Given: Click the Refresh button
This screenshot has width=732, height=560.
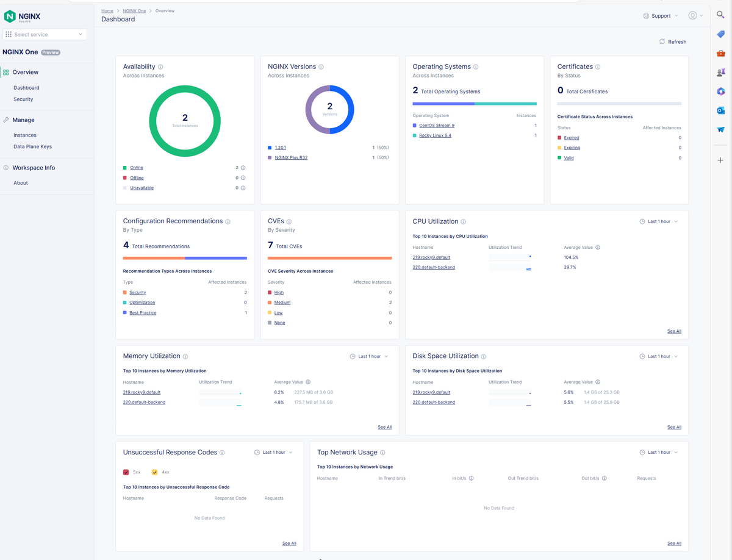Looking at the screenshot, I should pyautogui.click(x=673, y=42).
